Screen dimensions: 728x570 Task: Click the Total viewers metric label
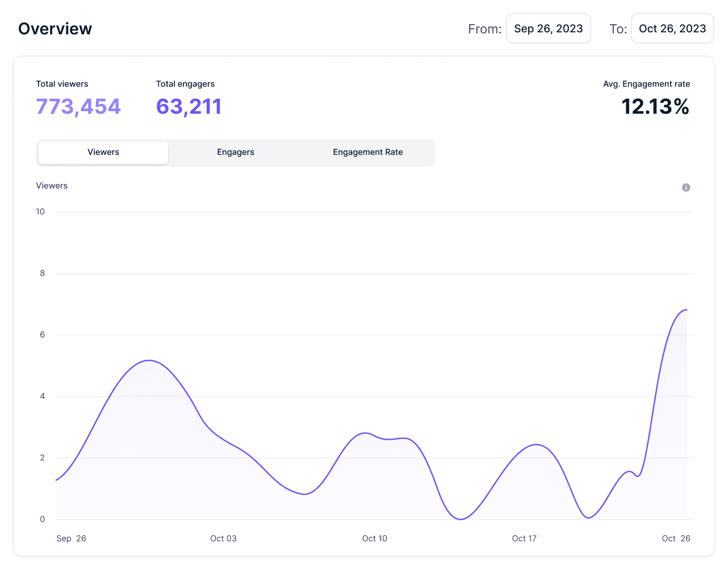point(62,84)
